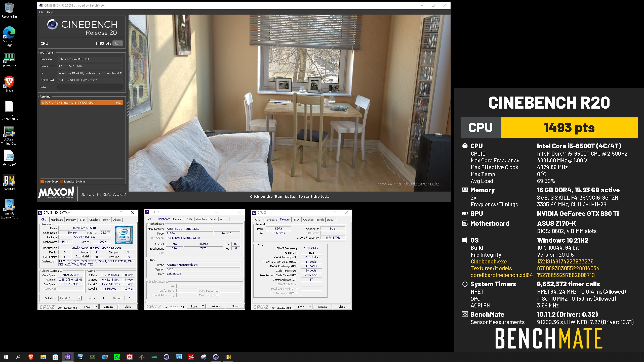Open Tools dropdown arrow in second CPU-Z
Image resolution: width=644 pixels, height=362 pixels.
click(x=203, y=306)
